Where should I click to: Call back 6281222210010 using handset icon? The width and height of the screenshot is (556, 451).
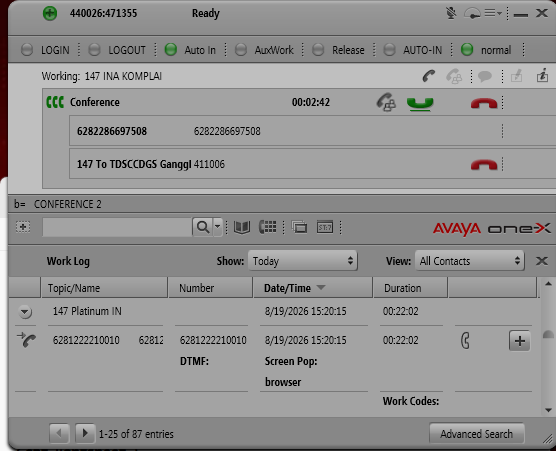pyautogui.click(x=465, y=341)
